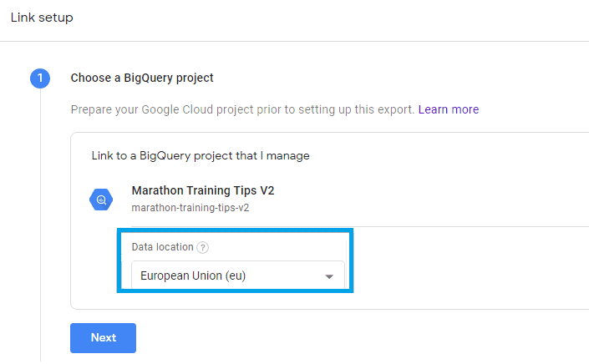Click the 'Prepare your Google Cloud project' description
Image resolution: width=589 pixels, height=364 pixels.
pyautogui.click(x=242, y=109)
